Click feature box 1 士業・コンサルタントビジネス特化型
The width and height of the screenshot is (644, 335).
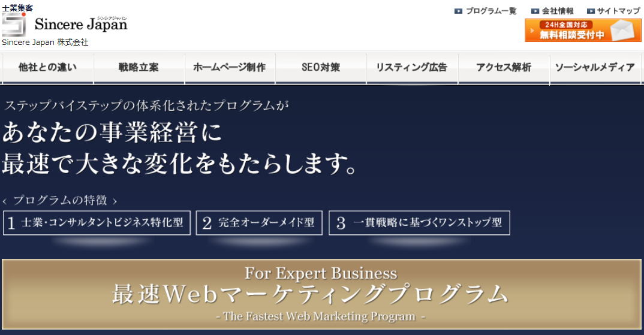[97, 223]
